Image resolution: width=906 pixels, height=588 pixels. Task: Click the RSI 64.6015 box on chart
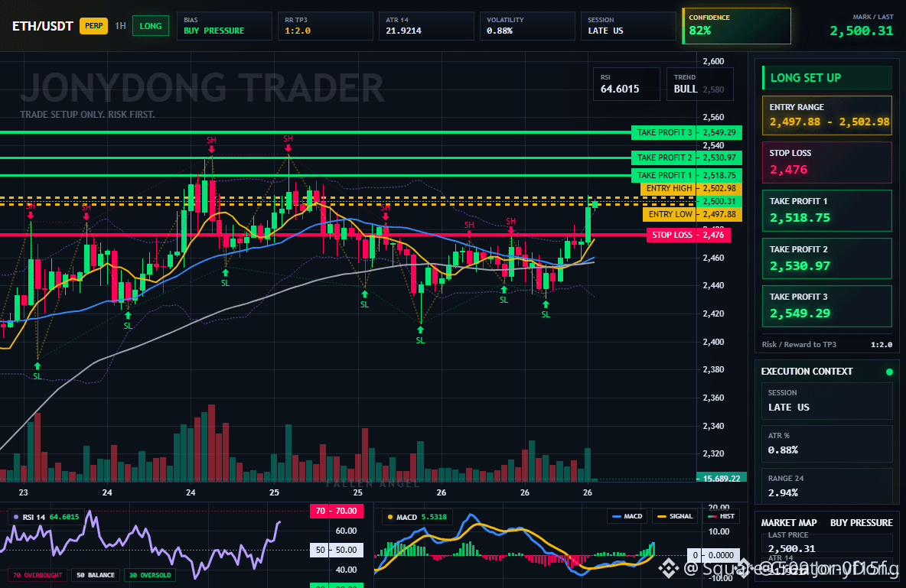click(x=627, y=84)
